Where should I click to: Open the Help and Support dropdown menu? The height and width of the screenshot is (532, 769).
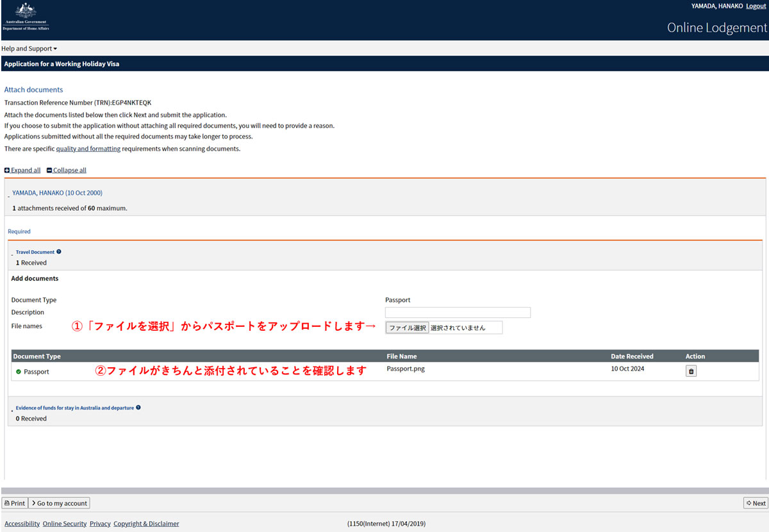[29, 49]
